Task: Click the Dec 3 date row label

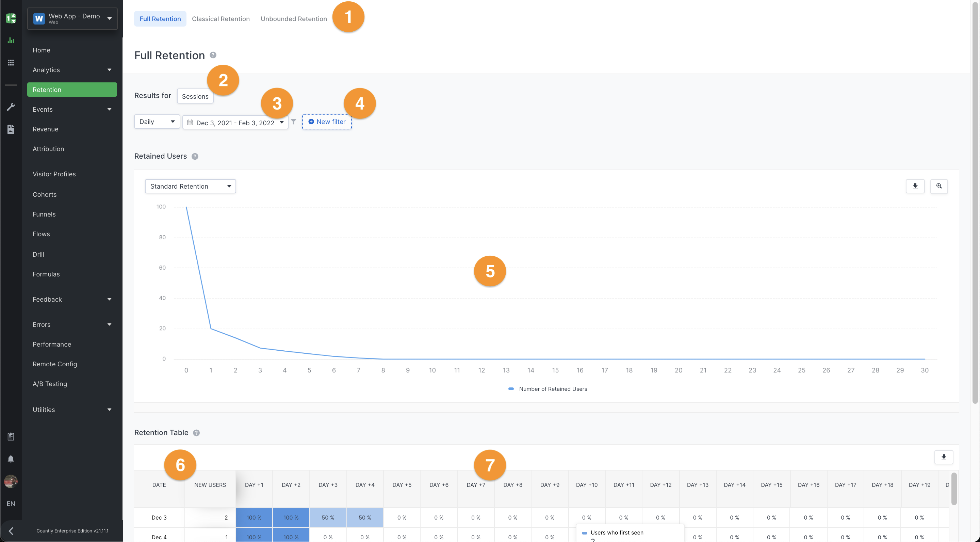Action: point(159,517)
